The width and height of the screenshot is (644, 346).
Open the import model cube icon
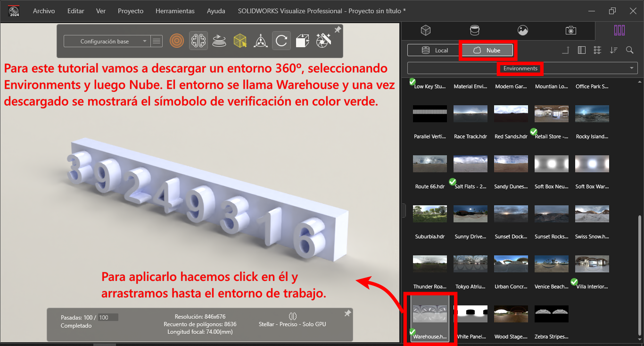coord(302,41)
